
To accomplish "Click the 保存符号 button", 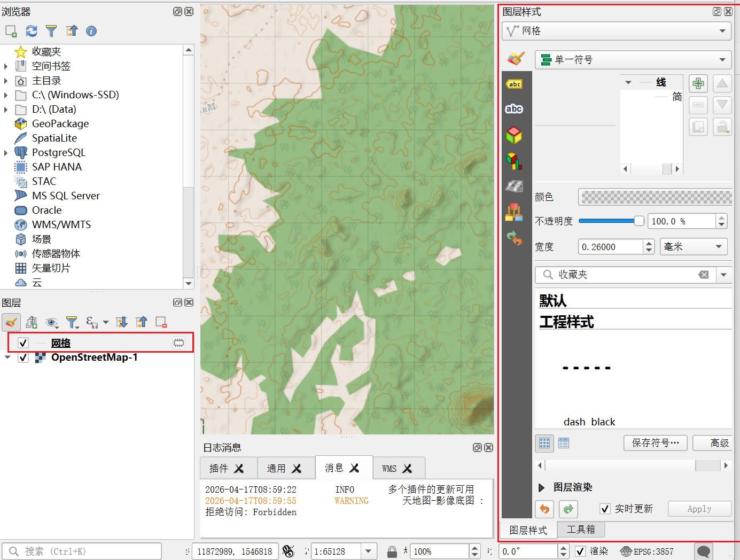I will coord(655,443).
